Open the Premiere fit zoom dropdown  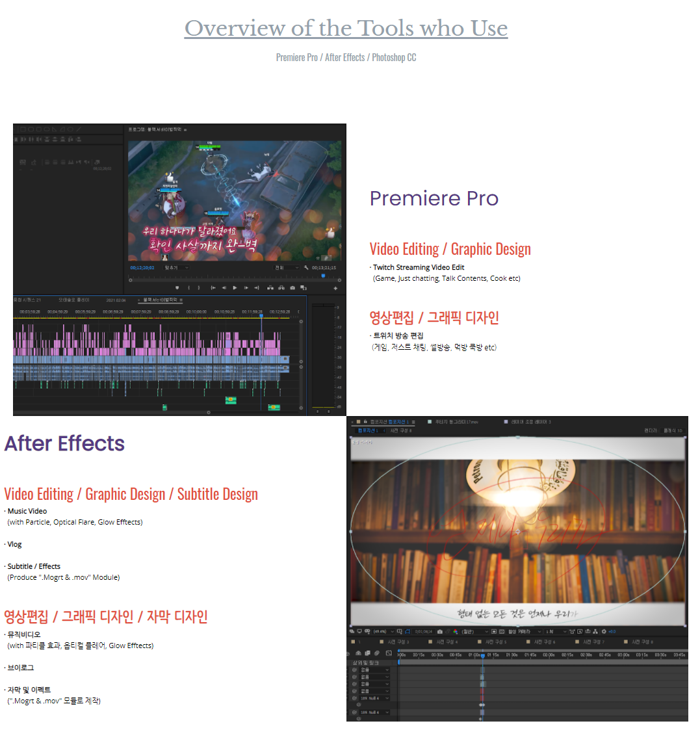coord(176,268)
